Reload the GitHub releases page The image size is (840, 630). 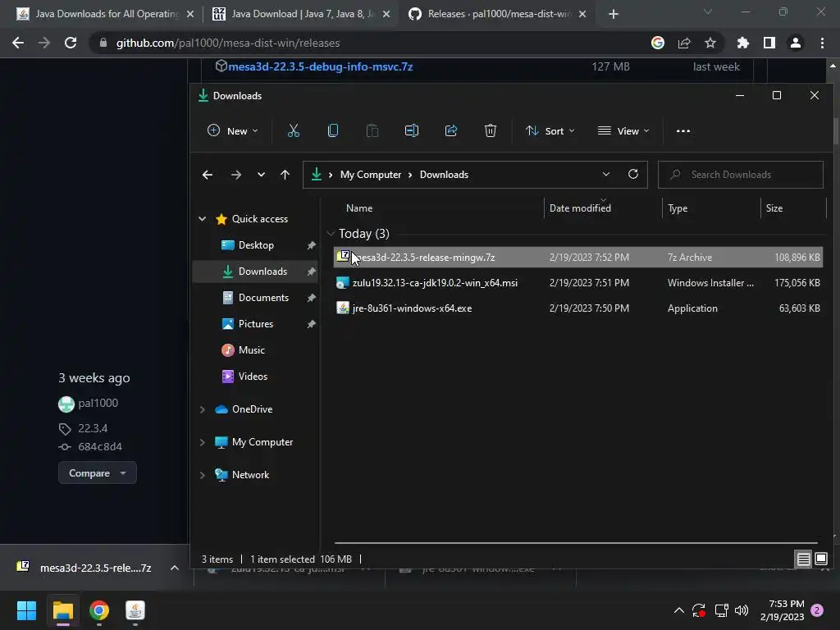(x=71, y=43)
